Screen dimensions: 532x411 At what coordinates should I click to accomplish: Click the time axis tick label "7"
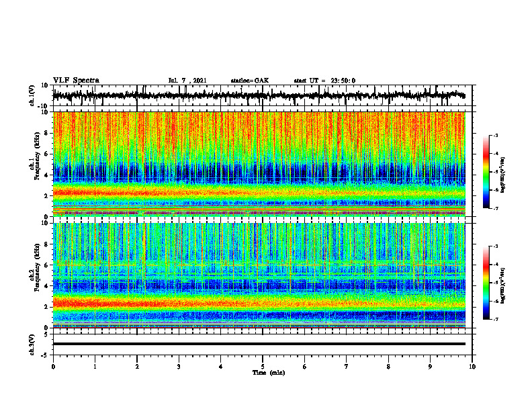[x=347, y=367]
